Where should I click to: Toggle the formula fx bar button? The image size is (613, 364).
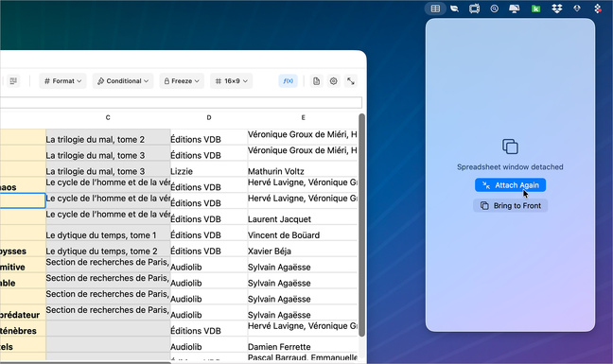coord(288,81)
